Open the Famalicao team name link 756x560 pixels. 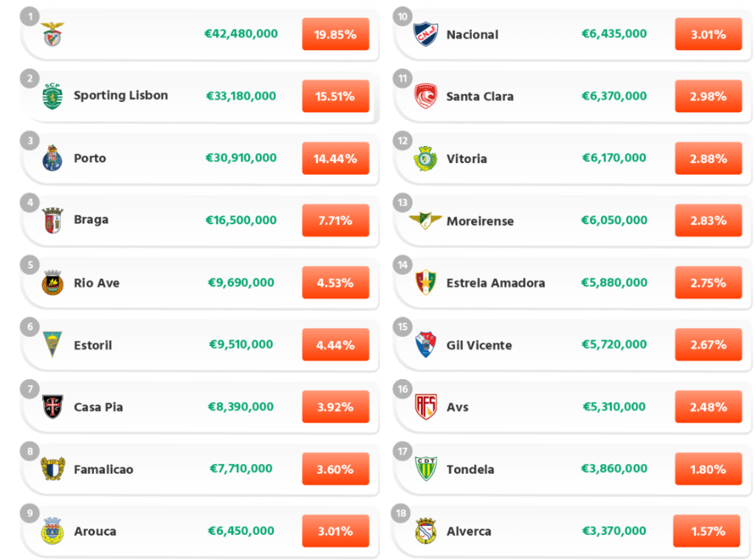pyautogui.click(x=103, y=469)
